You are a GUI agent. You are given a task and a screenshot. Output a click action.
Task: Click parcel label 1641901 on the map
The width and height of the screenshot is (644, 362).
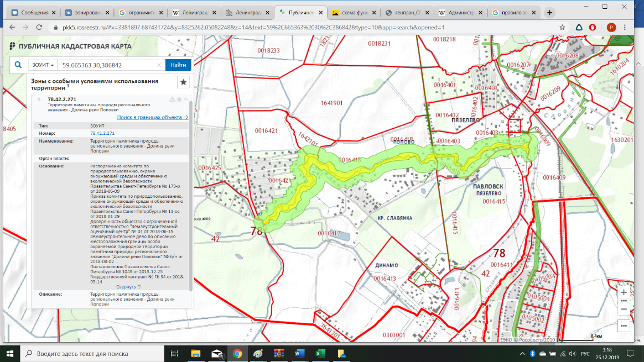(331, 103)
